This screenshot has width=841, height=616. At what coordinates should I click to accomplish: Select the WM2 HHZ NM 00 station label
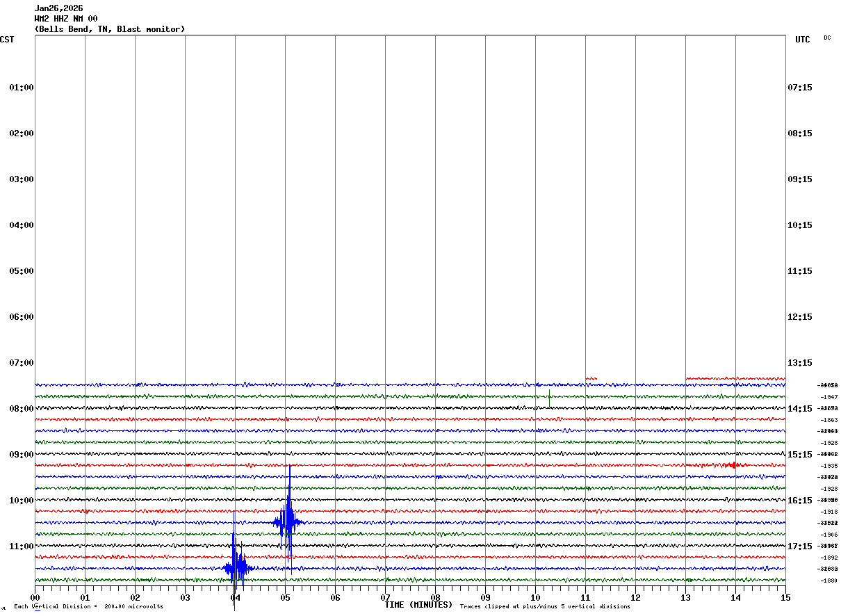tap(66, 19)
